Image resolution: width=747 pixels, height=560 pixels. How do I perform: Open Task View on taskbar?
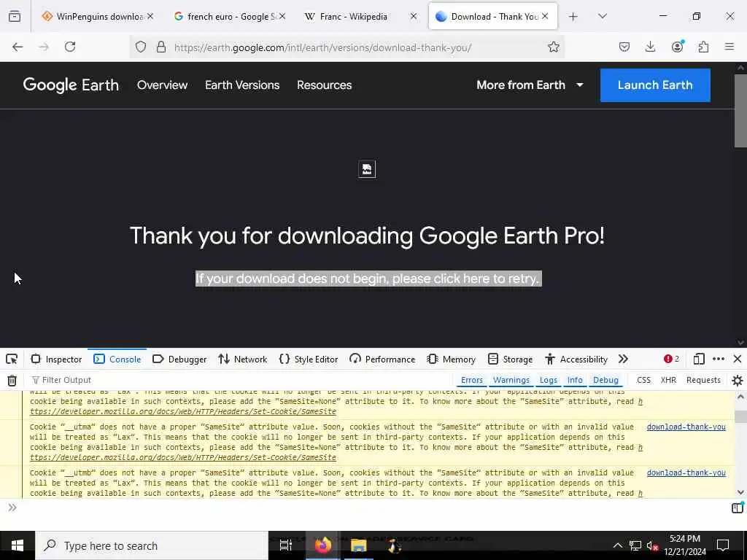point(286,545)
